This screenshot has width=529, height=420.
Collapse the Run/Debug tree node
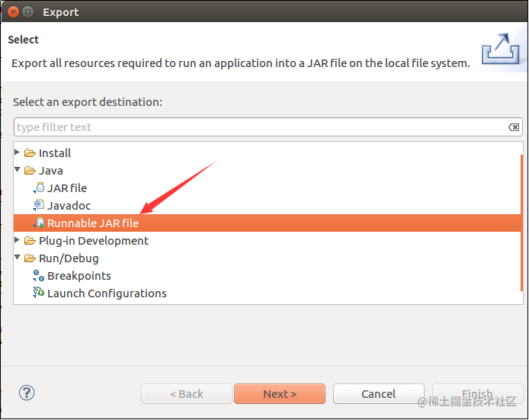click(x=18, y=257)
